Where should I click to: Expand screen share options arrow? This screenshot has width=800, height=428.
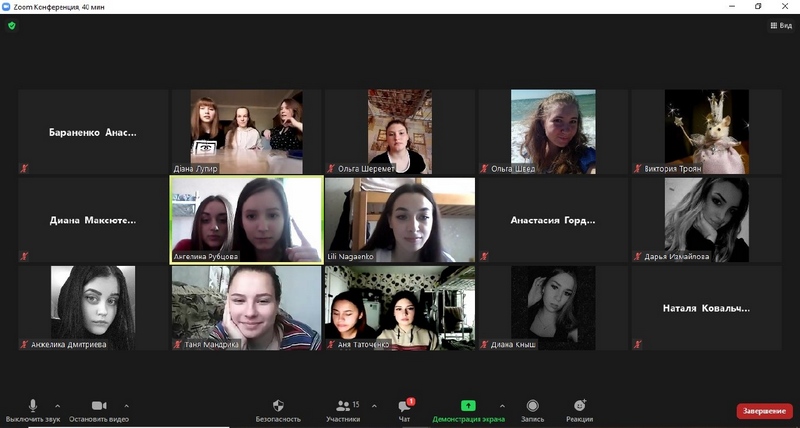tap(502, 406)
